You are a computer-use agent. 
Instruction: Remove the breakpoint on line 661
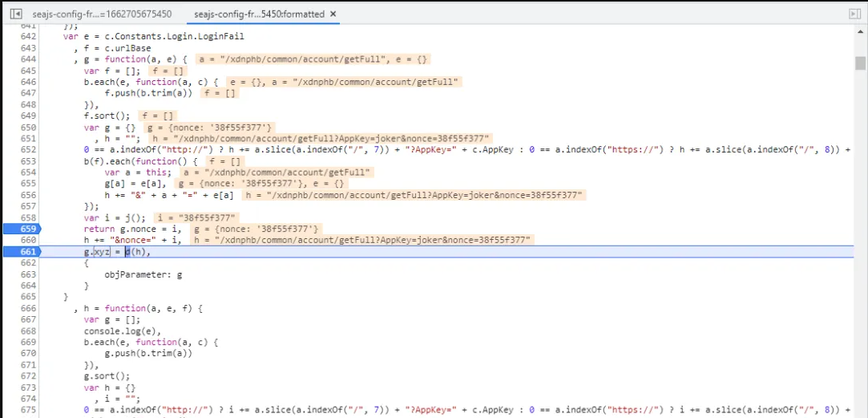(x=22, y=252)
